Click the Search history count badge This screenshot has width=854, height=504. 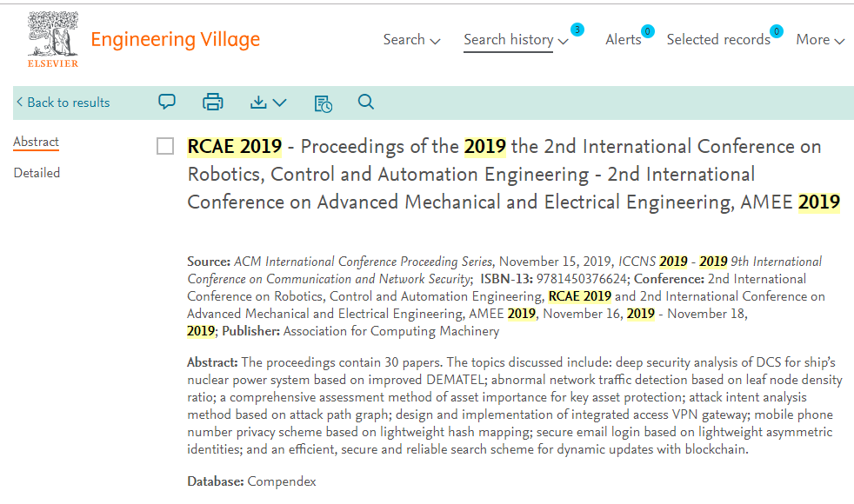[577, 30]
